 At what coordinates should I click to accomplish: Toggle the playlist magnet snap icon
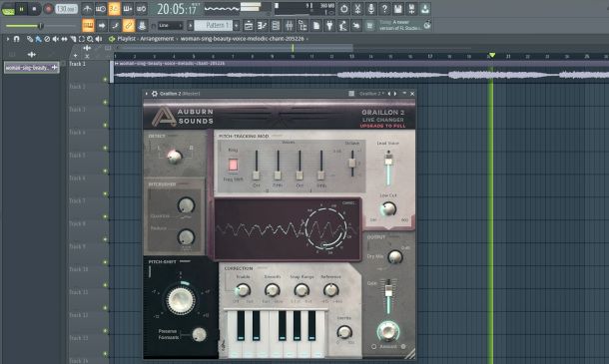click(x=16, y=39)
